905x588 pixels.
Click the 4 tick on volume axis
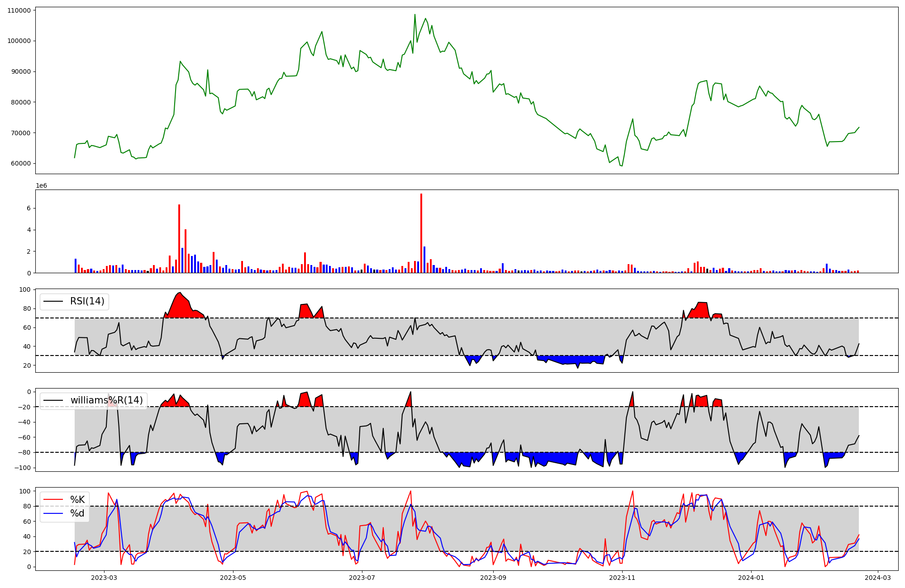(29, 230)
